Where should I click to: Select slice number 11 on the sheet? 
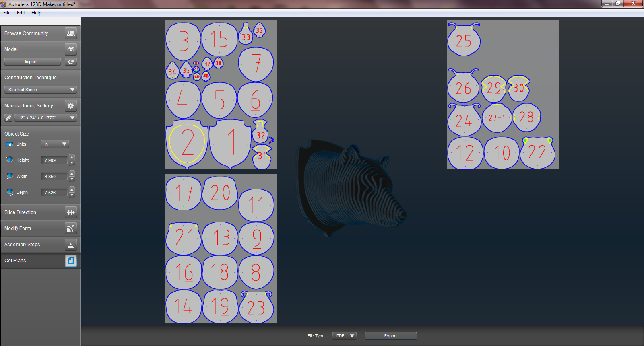pos(256,205)
